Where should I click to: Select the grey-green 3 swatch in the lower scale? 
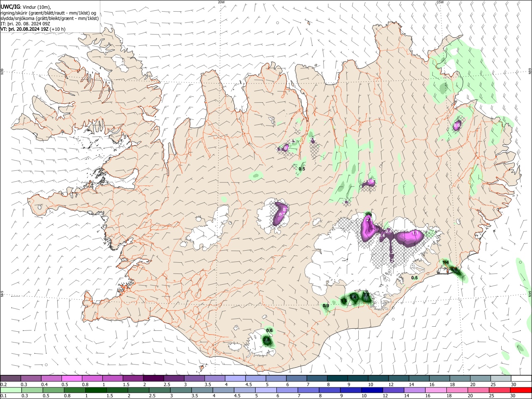tap(181, 390)
